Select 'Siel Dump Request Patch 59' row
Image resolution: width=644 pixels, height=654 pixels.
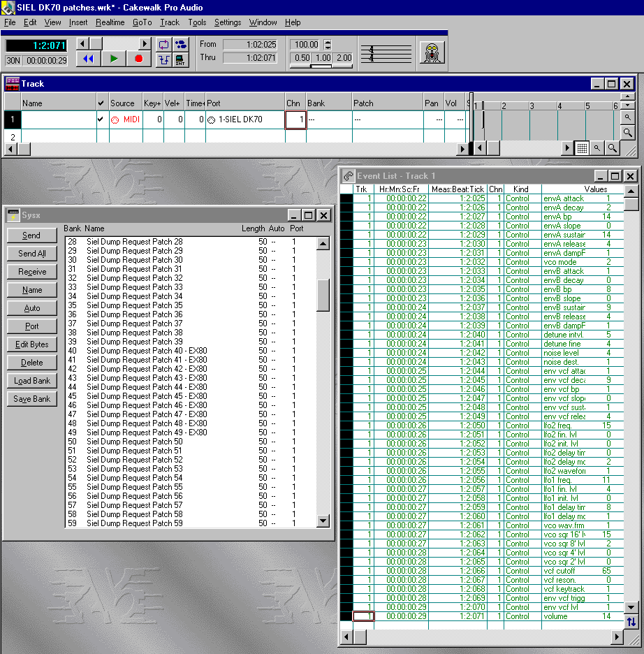coord(191,523)
